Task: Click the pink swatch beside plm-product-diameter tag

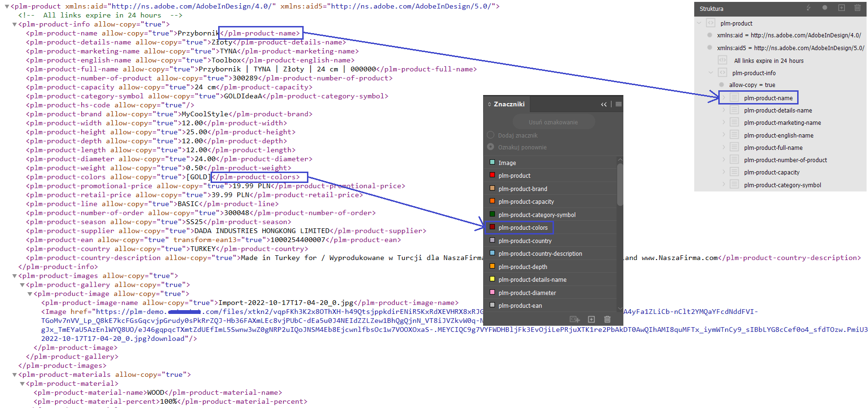Action: pyautogui.click(x=492, y=292)
